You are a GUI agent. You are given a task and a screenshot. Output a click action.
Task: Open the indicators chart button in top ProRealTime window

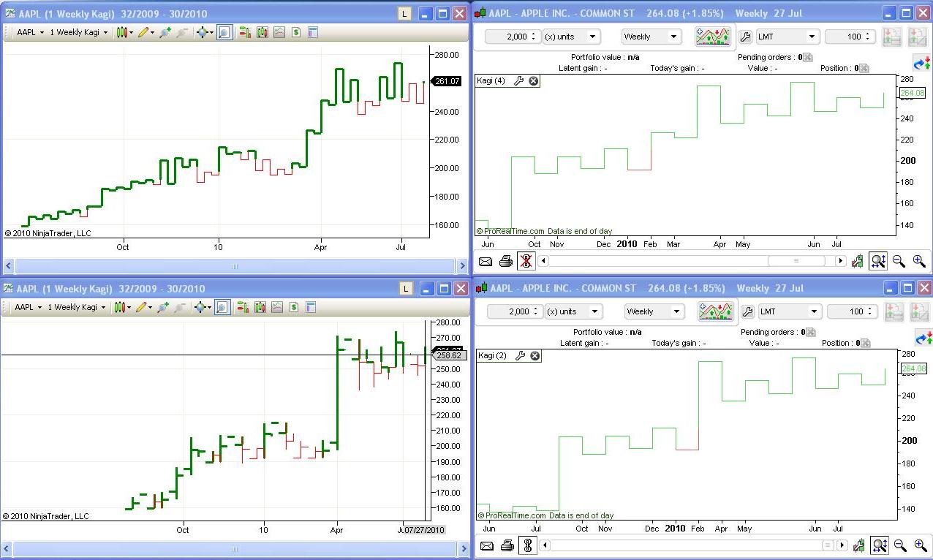pos(713,37)
